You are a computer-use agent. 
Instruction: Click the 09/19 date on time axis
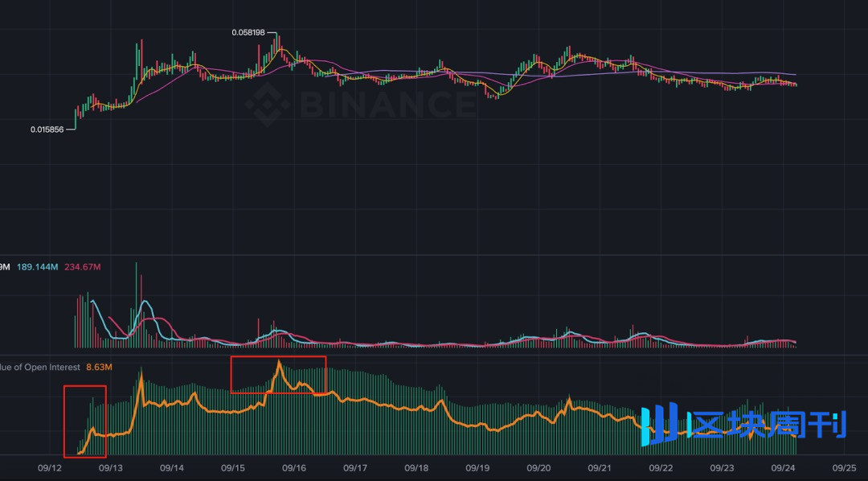click(x=477, y=468)
